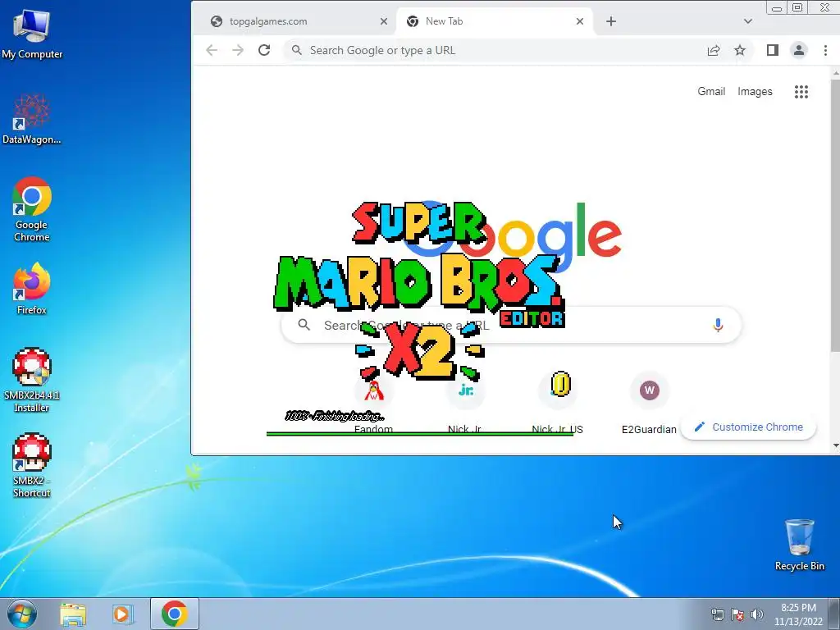Open Nick Jr US shortcut tile
Viewport: 840px width, 630px height.
tap(558, 402)
